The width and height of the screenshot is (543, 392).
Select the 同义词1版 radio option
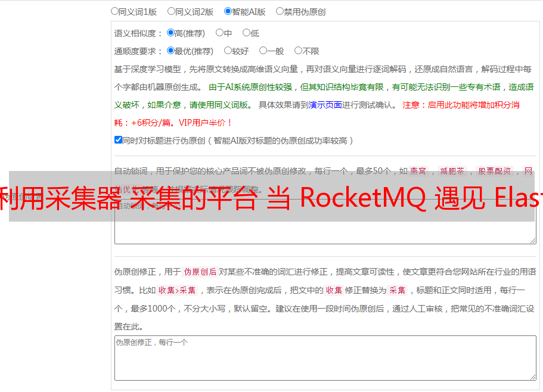click(x=114, y=11)
